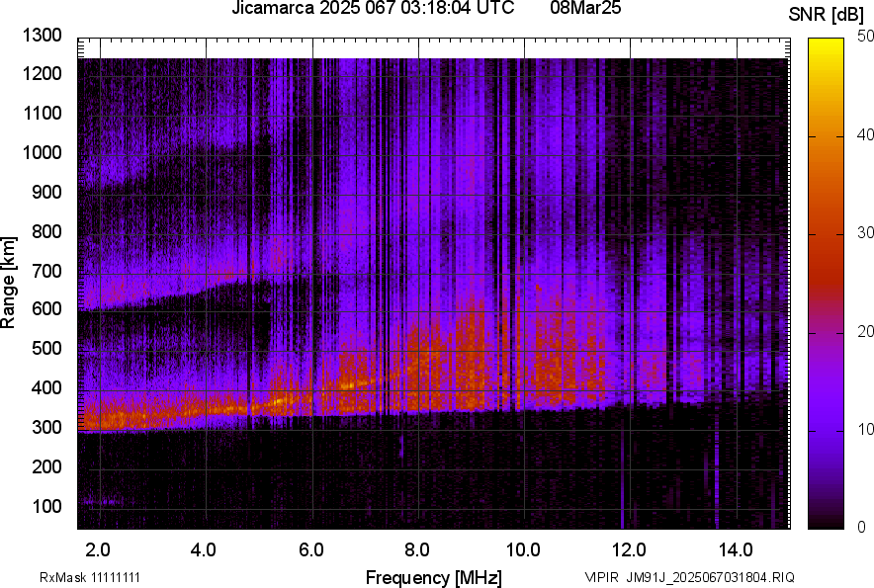Screen dimensions: 874x588
Task: Click the 'Range [km]' axis label
Action: (x=8, y=283)
